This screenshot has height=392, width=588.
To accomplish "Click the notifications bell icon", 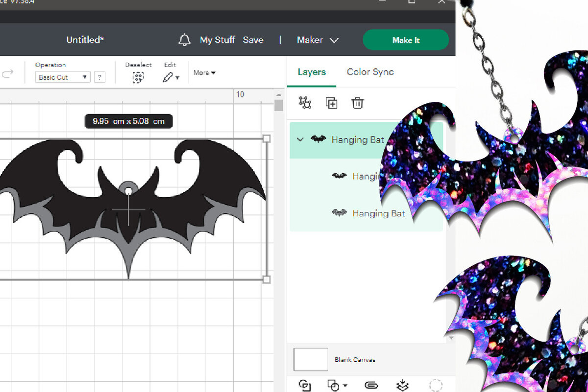I will [x=184, y=40].
